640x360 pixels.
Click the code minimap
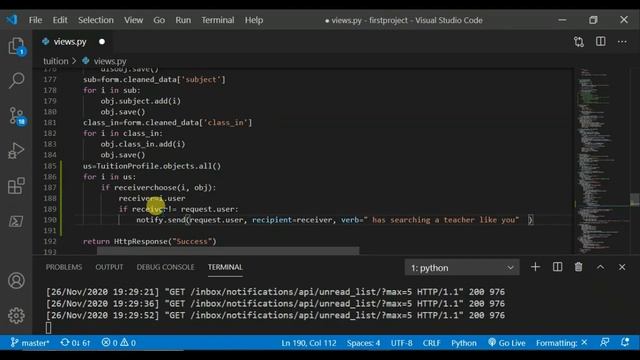click(601, 161)
